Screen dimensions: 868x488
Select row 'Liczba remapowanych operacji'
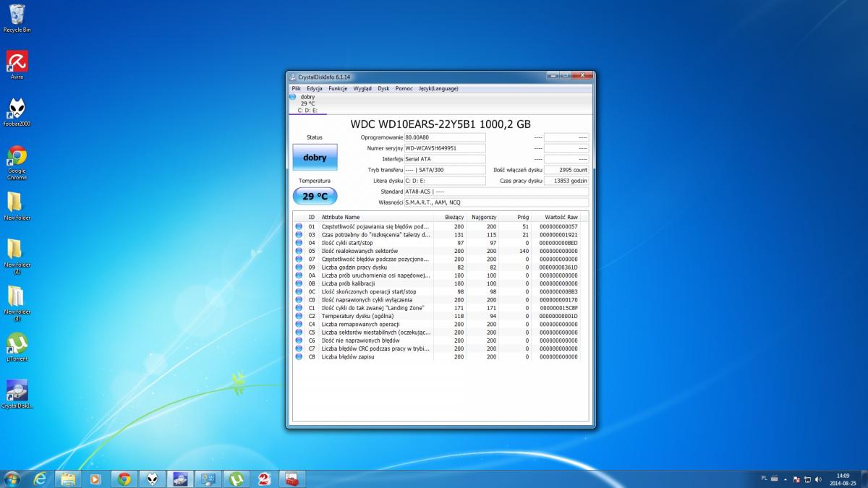(x=441, y=324)
